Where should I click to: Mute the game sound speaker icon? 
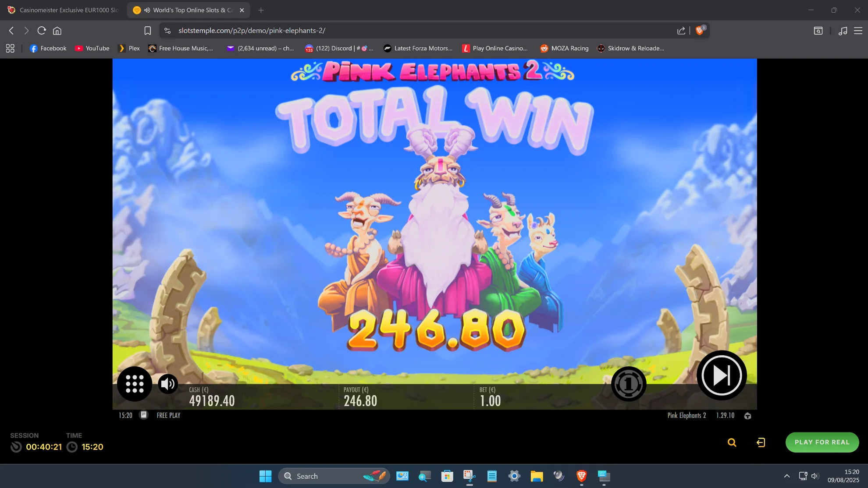[168, 384]
